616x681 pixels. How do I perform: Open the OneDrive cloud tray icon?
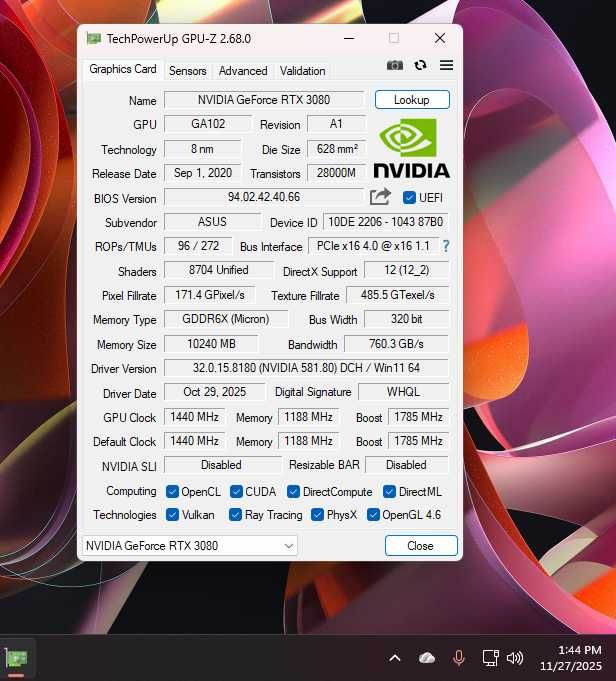[x=427, y=658]
